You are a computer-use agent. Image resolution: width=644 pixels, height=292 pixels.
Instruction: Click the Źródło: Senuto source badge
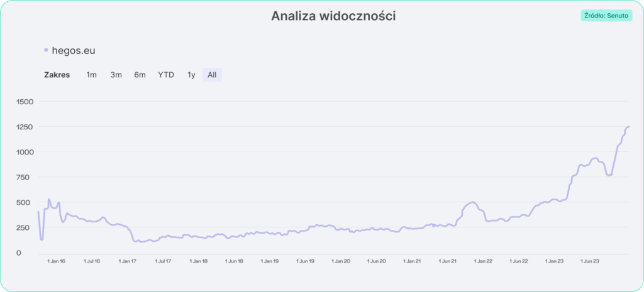(x=606, y=16)
